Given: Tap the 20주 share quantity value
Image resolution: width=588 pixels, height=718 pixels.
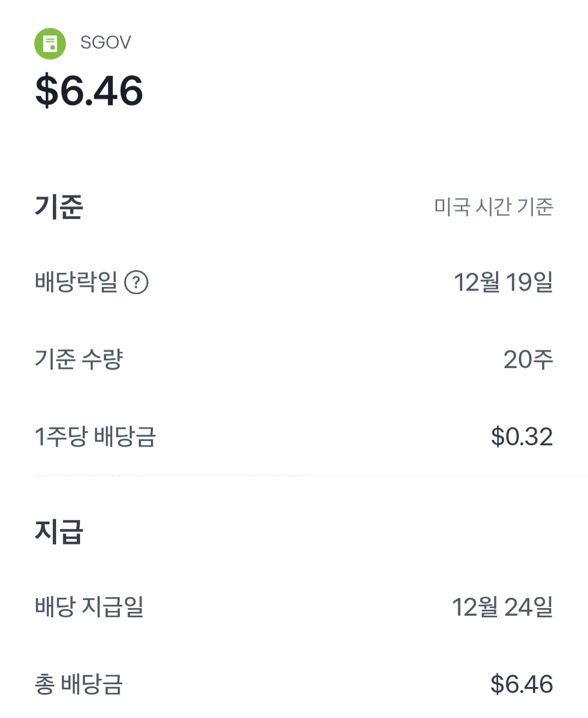Looking at the screenshot, I should point(528,359).
